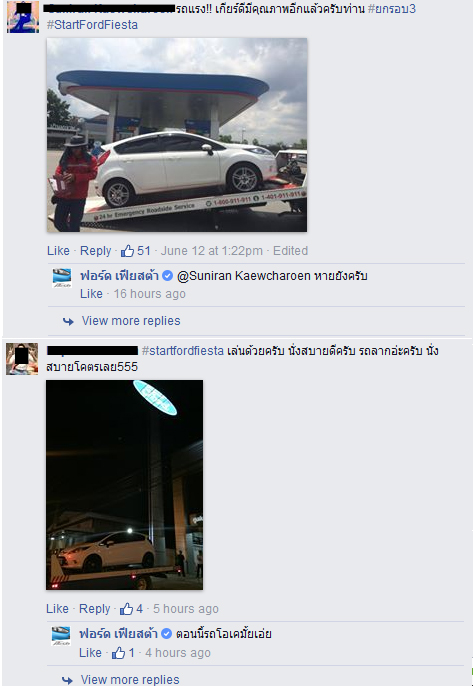Screen dimensions: 473x686
Task: Open first commenter's profile picture
Action: point(23,17)
